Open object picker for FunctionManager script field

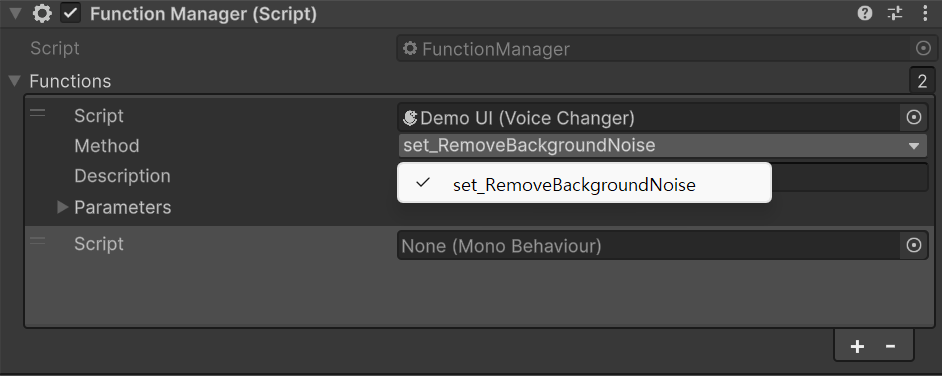coord(922,49)
